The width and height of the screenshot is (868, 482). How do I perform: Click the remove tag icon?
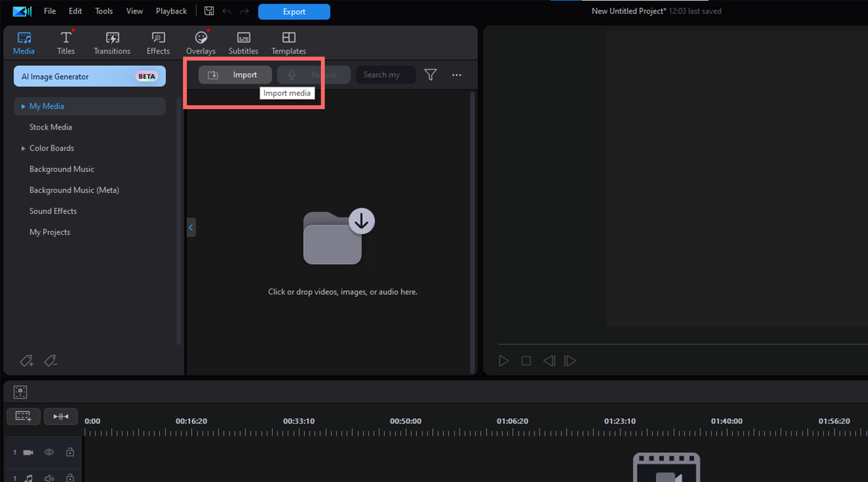pyautogui.click(x=50, y=361)
